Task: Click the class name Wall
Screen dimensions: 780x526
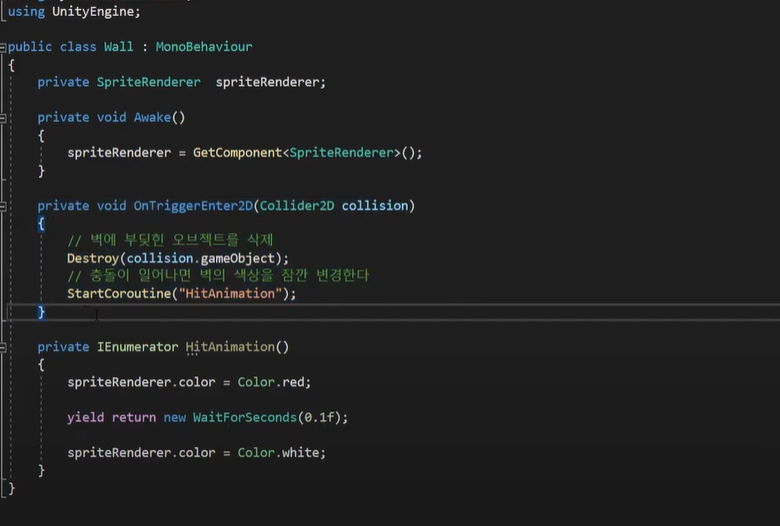Action: (x=118, y=47)
